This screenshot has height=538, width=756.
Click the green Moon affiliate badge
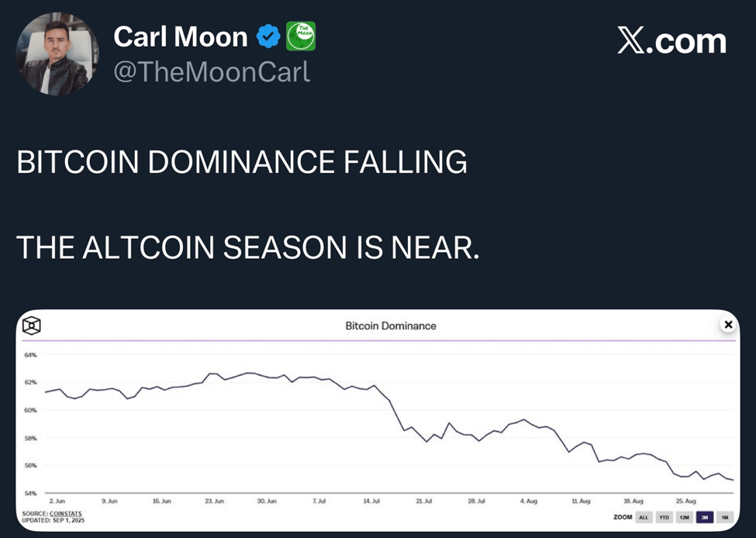[x=300, y=36]
